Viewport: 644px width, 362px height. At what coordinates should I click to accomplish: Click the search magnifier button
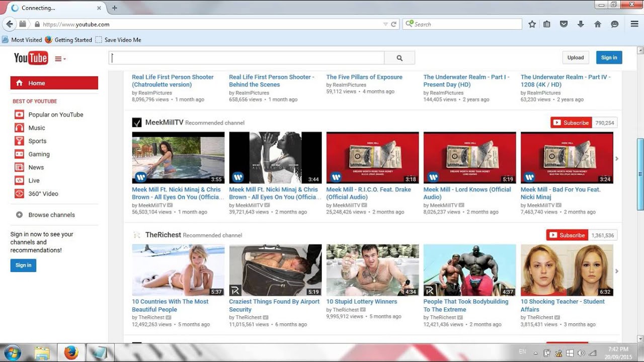coord(399,58)
